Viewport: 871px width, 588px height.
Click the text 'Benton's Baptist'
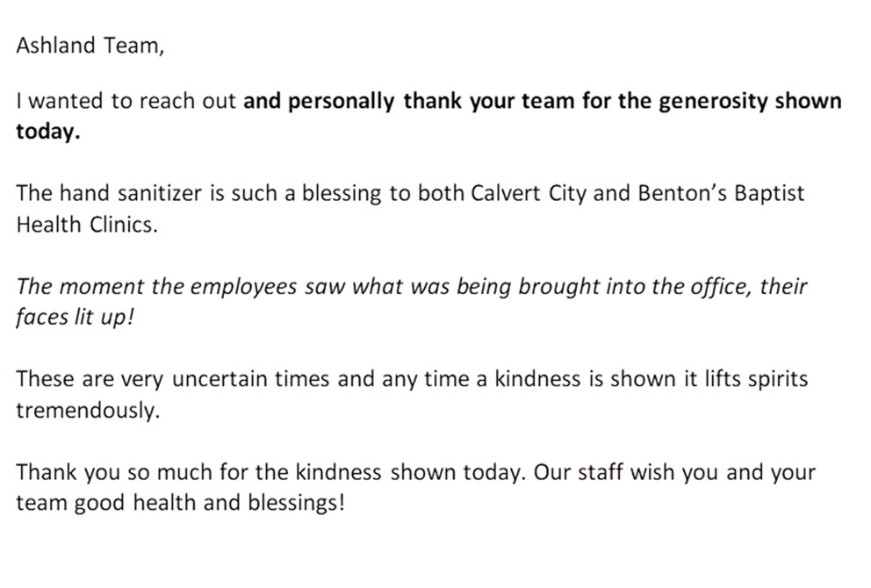[x=721, y=194]
